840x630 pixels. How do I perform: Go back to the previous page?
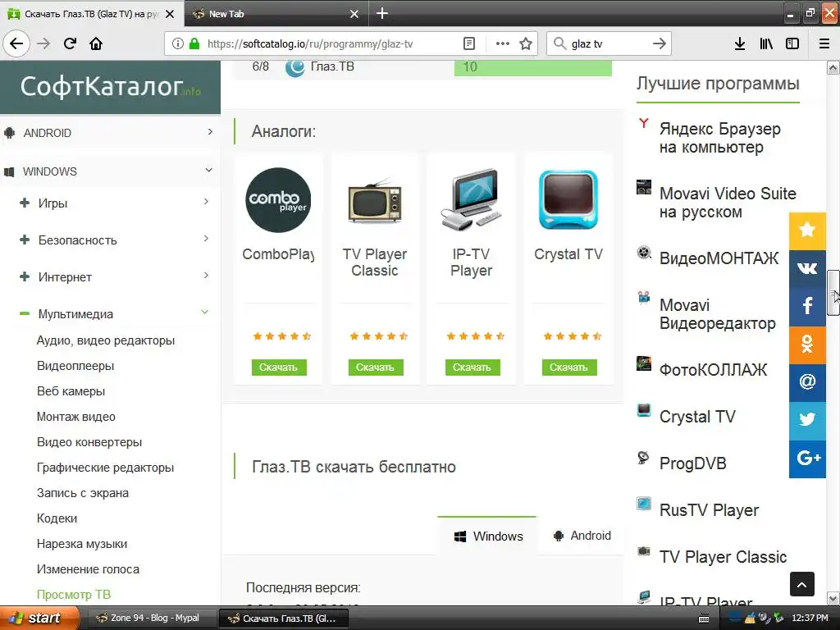pyautogui.click(x=16, y=43)
